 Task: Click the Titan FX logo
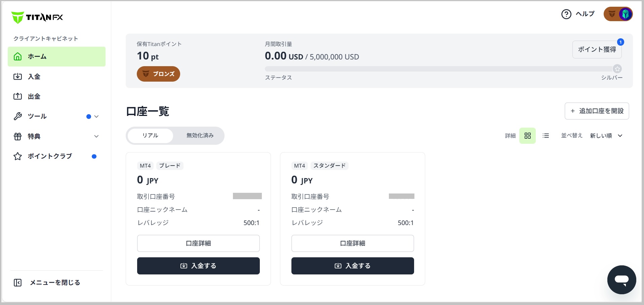click(37, 17)
